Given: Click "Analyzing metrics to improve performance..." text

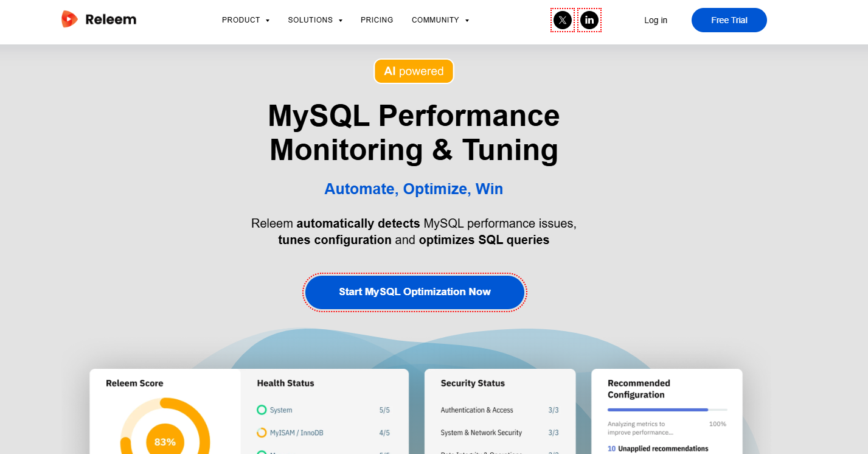Looking at the screenshot, I should [x=641, y=428].
